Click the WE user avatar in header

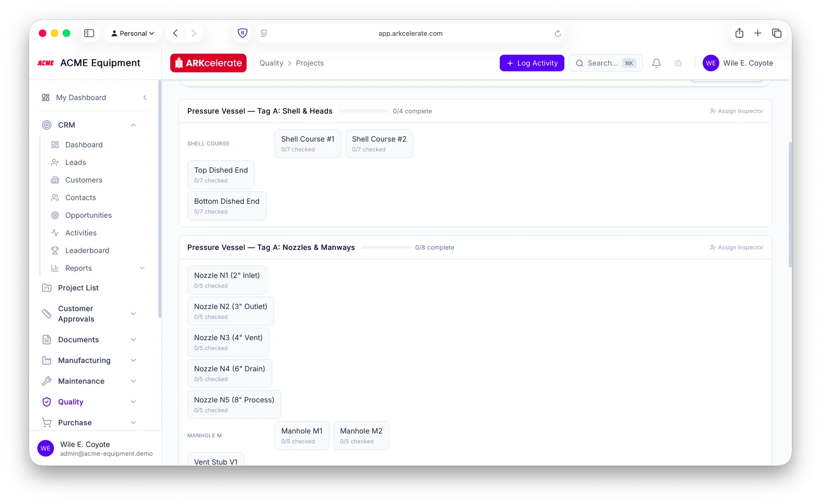click(x=711, y=63)
